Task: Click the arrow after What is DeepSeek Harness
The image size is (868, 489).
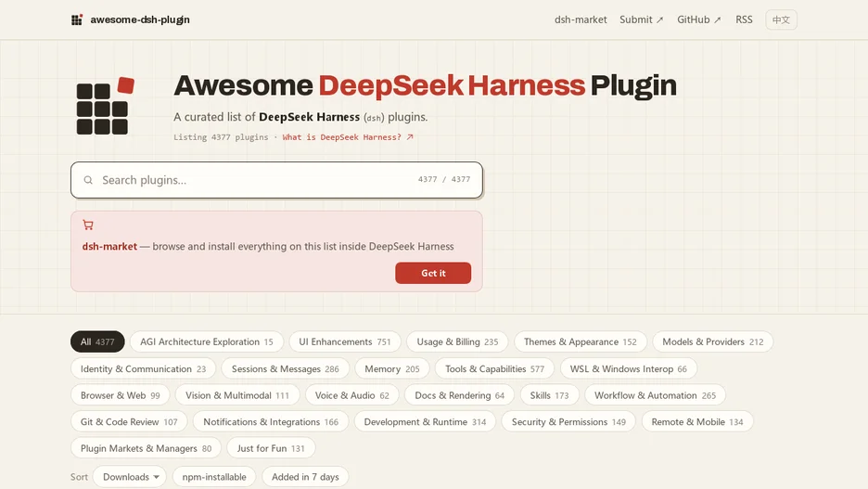Action: pyautogui.click(x=410, y=136)
